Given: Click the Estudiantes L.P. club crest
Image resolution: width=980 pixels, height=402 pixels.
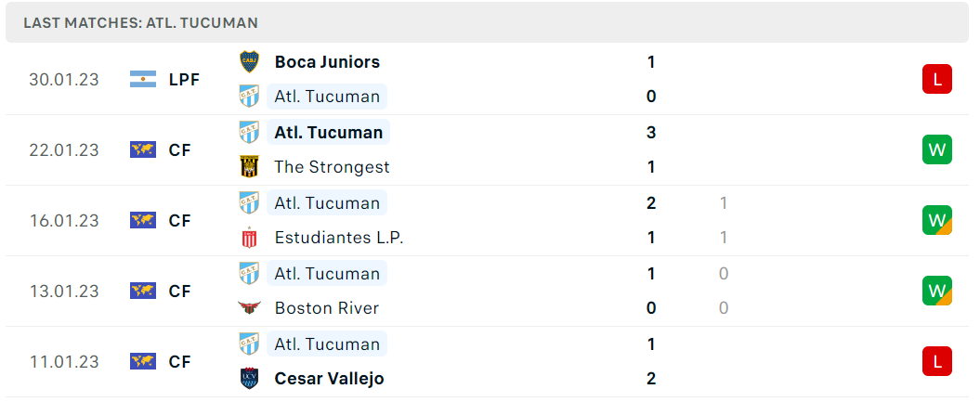Looking at the screenshot, I should (x=249, y=237).
